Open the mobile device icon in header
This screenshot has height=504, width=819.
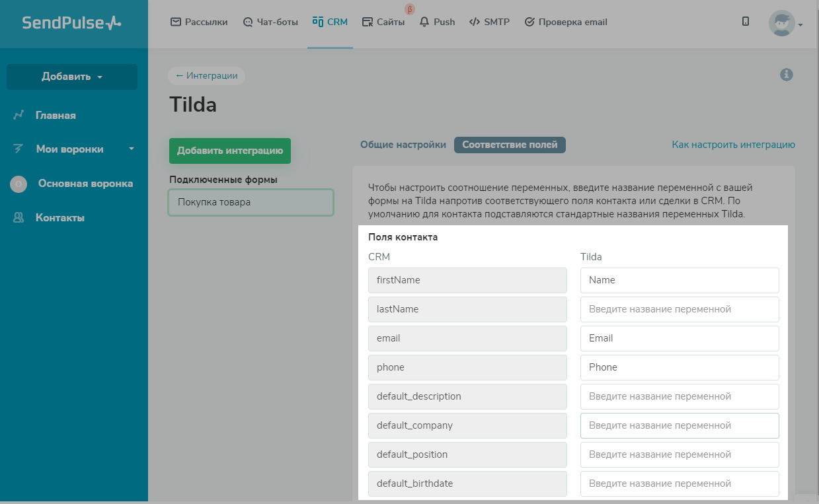[746, 22]
